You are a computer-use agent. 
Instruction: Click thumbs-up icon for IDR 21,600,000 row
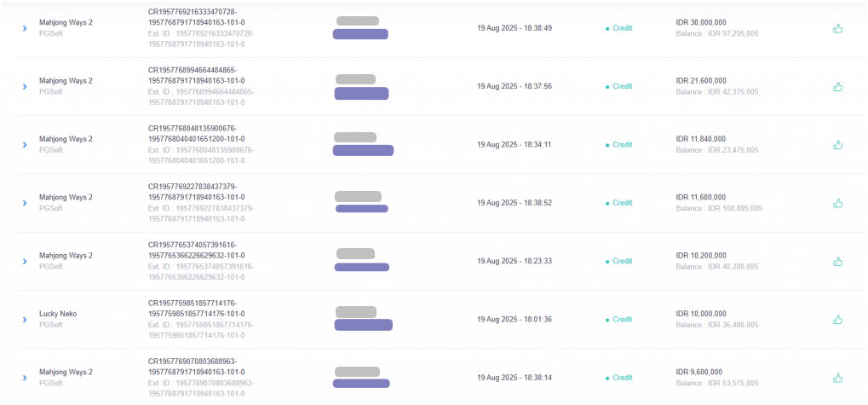(837, 86)
